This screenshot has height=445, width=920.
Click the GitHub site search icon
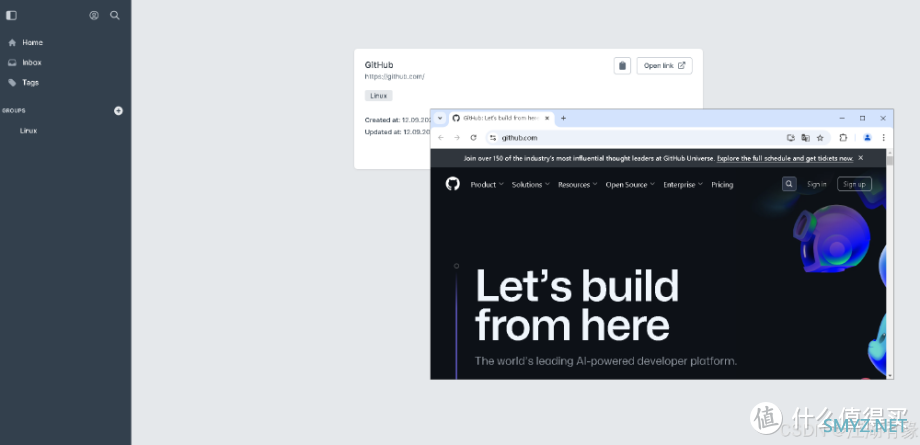[x=789, y=184]
